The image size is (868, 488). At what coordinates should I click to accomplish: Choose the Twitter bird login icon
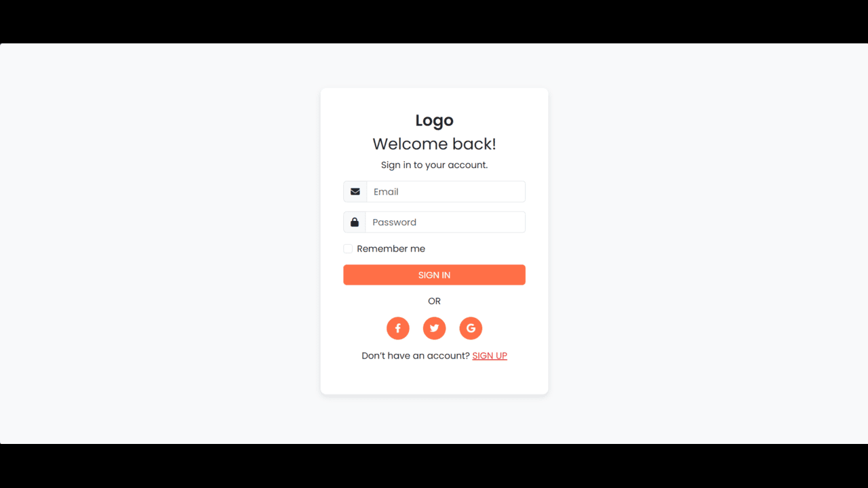point(435,328)
